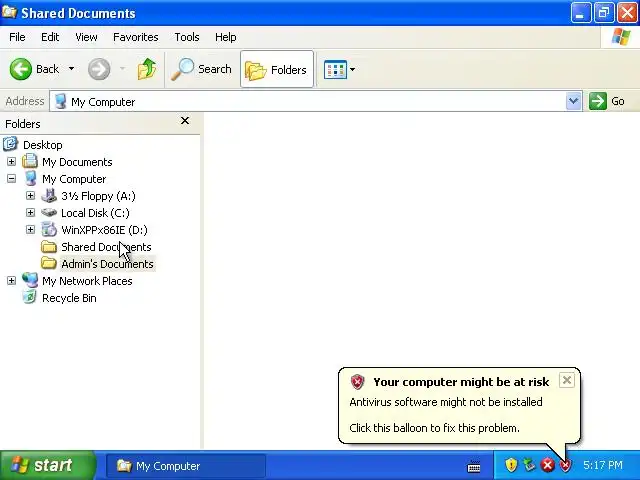Open the Forward history dropdown arrow
The width and height of the screenshot is (640, 480).
click(122, 69)
